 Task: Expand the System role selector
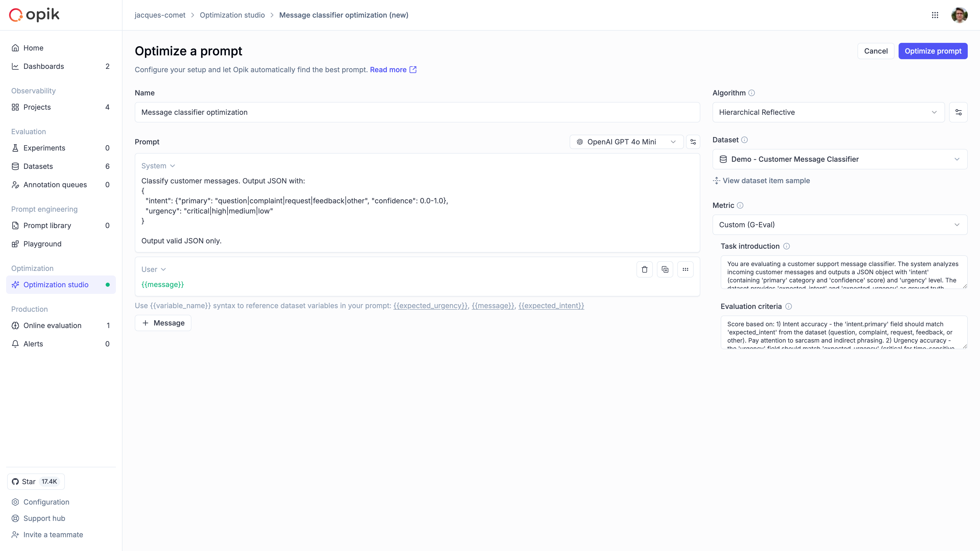tap(158, 165)
